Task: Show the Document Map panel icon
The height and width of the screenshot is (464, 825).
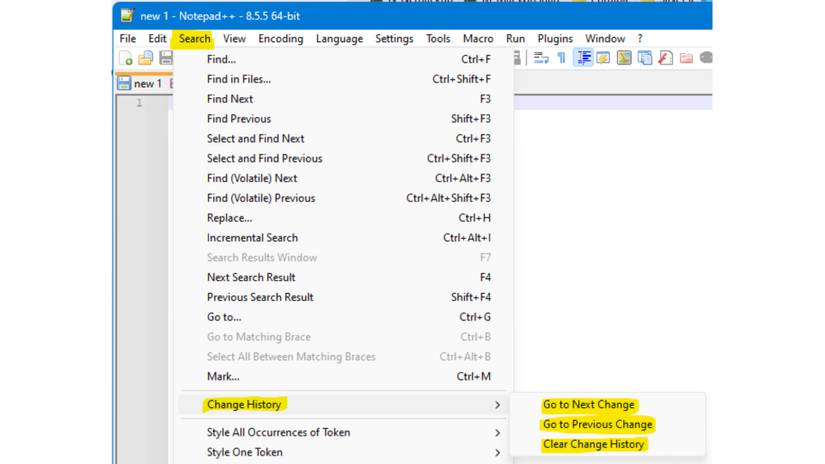Action: (x=624, y=59)
